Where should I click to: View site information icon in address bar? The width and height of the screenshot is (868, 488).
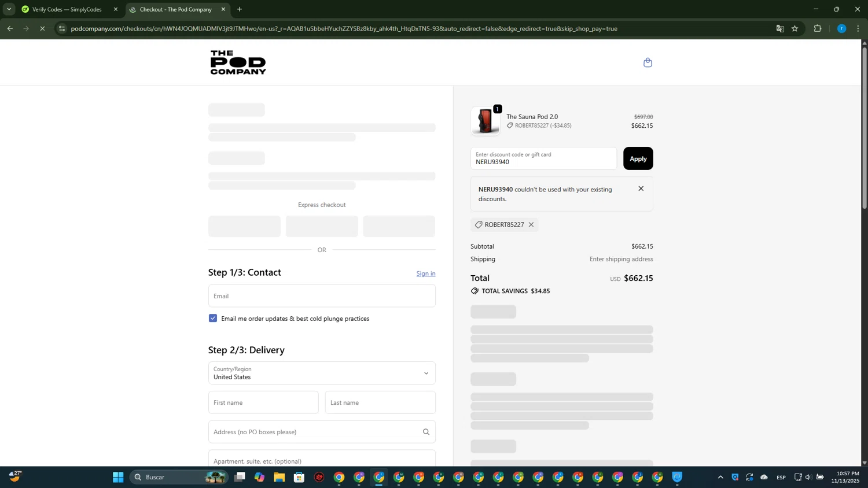click(x=62, y=28)
